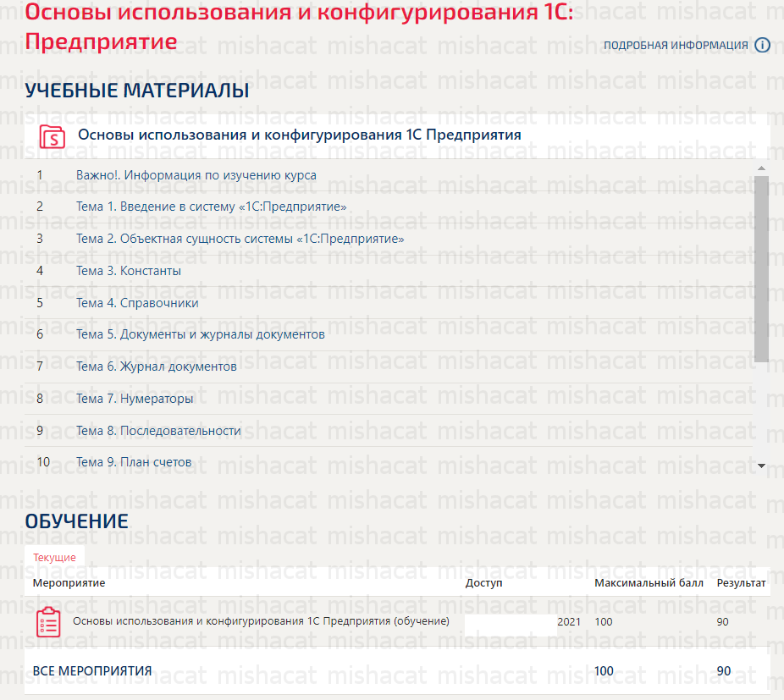Click the clipboard checklist event icon
Viewport: 784px width, 700px height.
tap(48, 622)
